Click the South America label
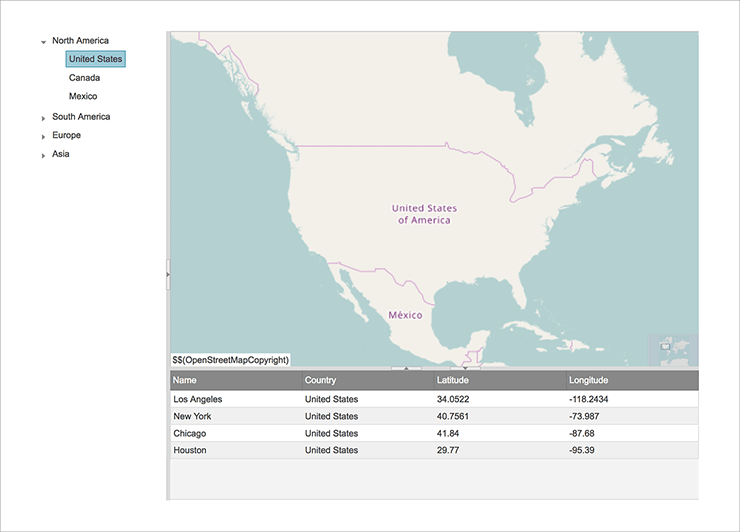This screenshot has height=532, width=740. pos(81,117)
